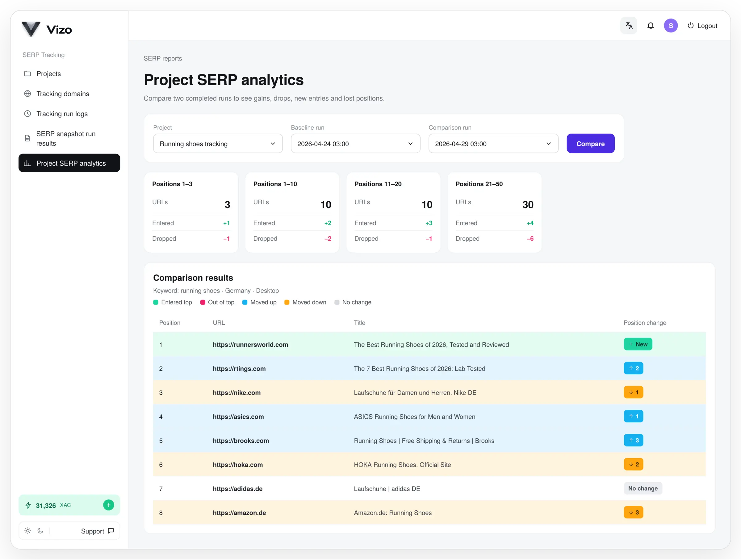Click the Tracking domains globe icon
The height and width of the screenshot is (560, 741).
(27, 94)
